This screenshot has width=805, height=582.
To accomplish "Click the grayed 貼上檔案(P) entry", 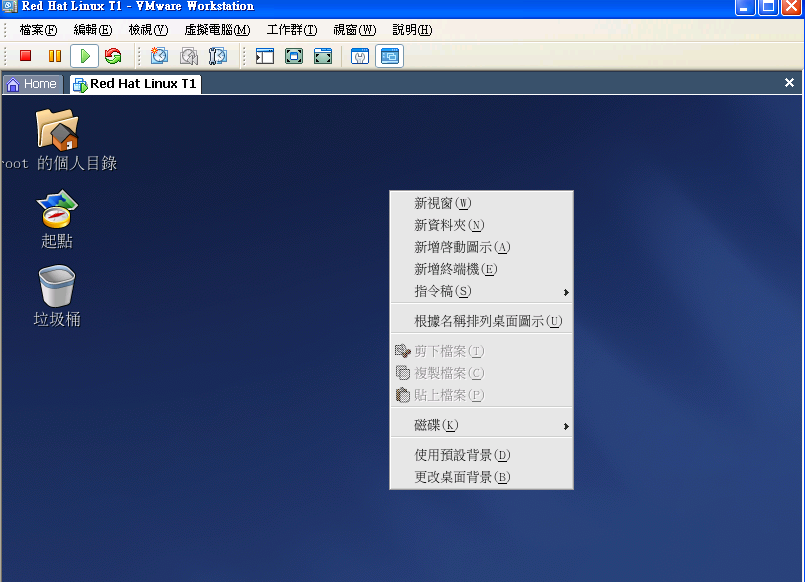I will tap(482, 396).
